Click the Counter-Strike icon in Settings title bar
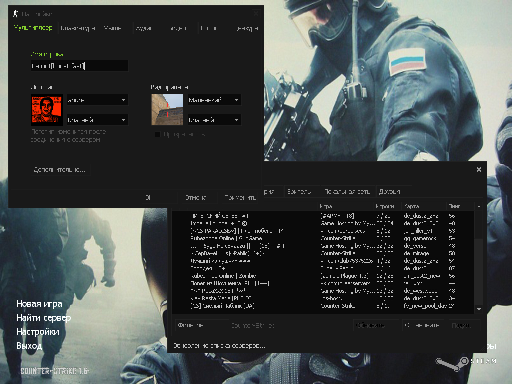 coord(15,14)
